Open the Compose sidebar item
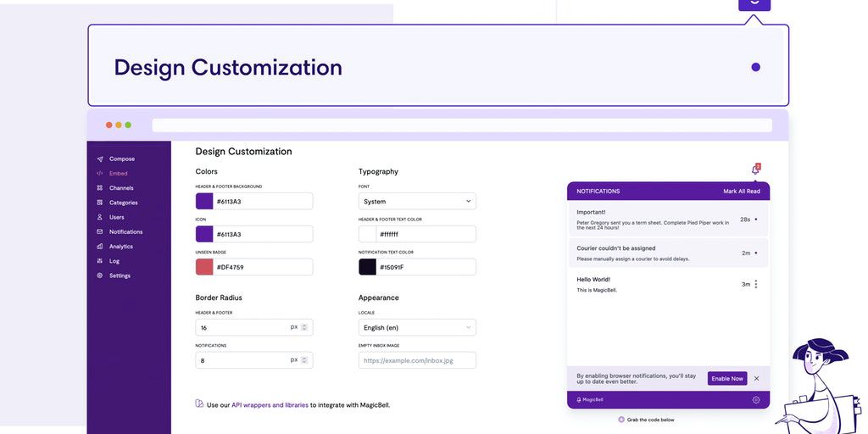Image resolution: width=868 pixels, height=434 pixels. pos(121,159)
